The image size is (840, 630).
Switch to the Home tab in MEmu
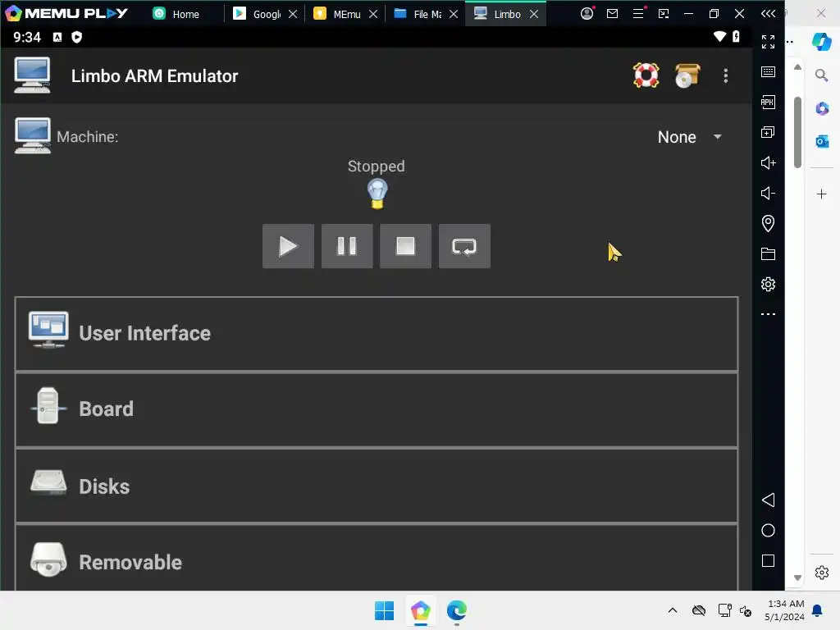[x=177, y=14]
